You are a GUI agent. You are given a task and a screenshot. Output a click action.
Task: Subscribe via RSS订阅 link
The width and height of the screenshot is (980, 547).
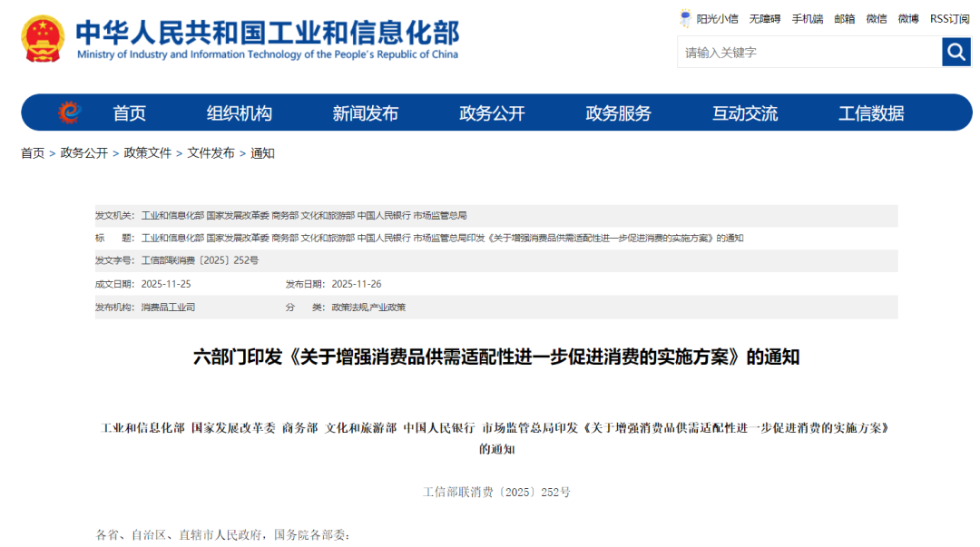click(950, 19)
